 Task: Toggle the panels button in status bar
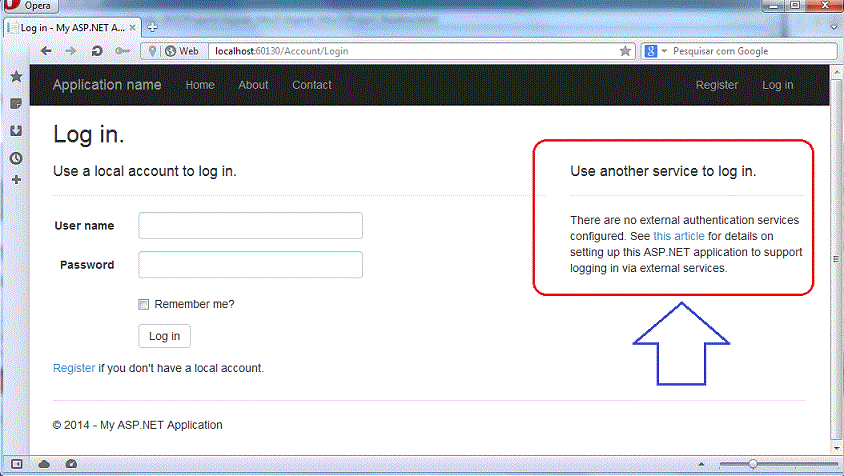coord(17,464)
